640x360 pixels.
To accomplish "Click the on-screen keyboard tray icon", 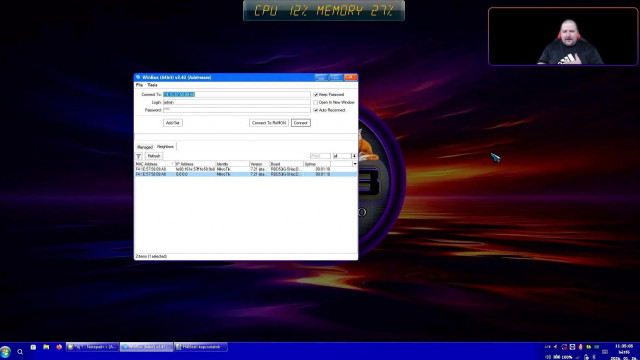I will pos(604,352).
